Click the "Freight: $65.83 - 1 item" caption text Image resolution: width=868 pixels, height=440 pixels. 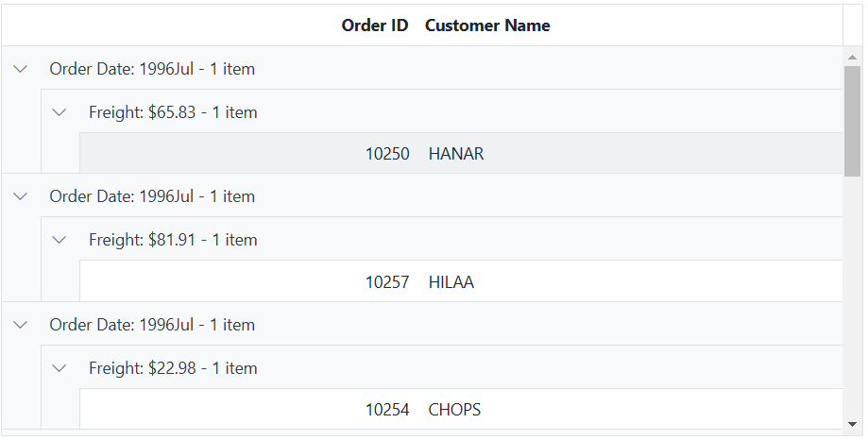173,112
